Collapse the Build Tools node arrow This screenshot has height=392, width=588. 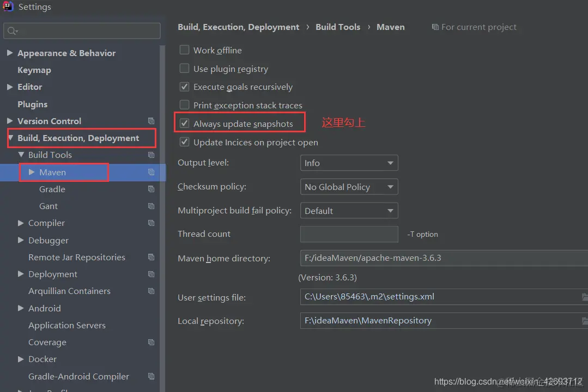21,155
